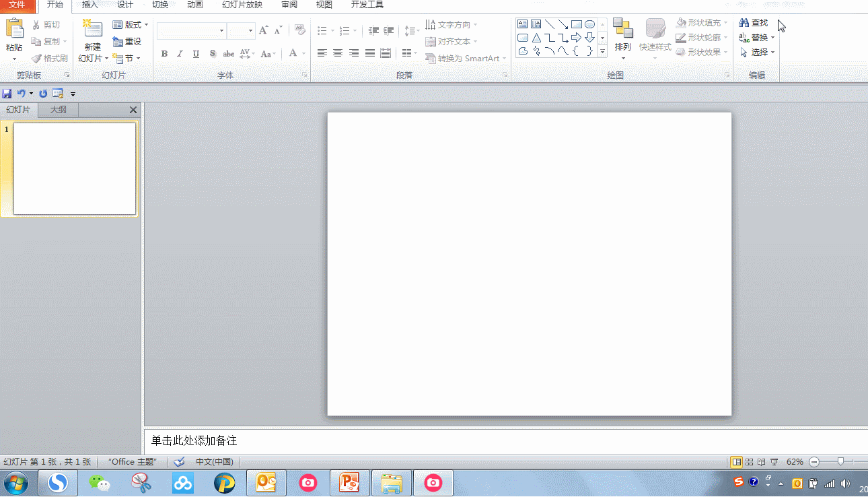This screenshot has height=497, width=868.
Task: Align text left
Action: [322, 53]
